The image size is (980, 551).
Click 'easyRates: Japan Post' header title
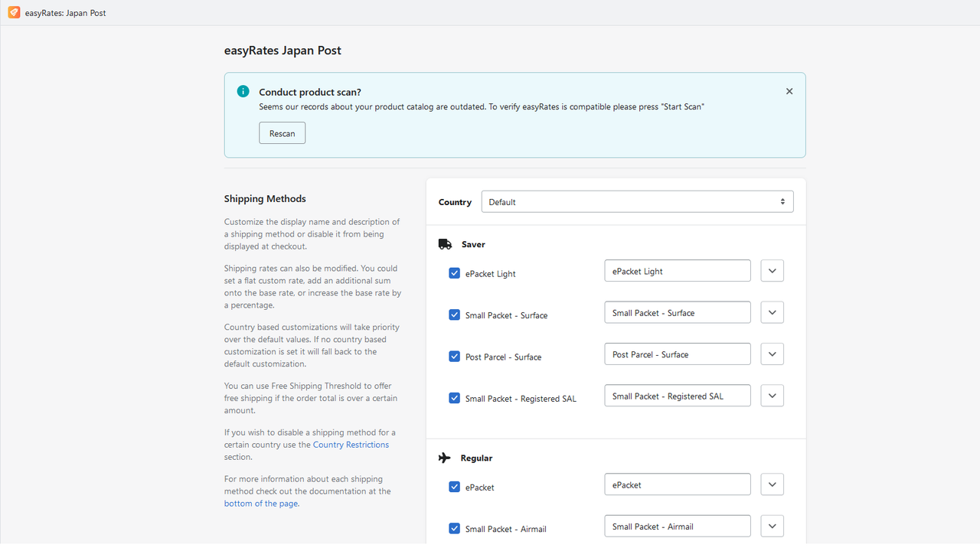(x=65, y=13)
